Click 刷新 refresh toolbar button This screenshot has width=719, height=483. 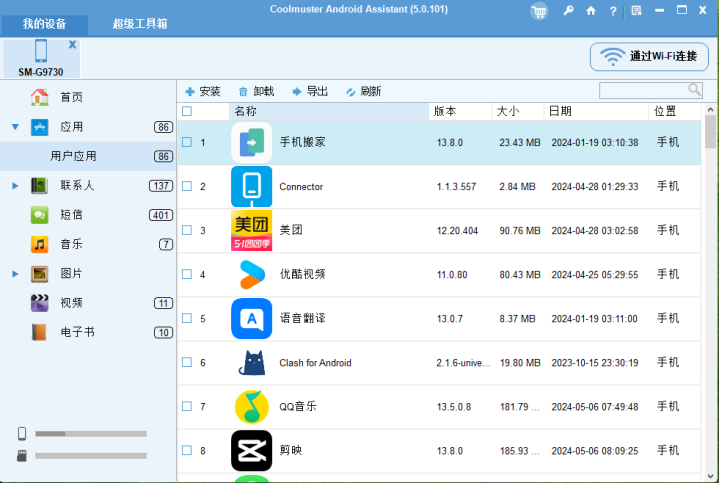pos(364,91)
